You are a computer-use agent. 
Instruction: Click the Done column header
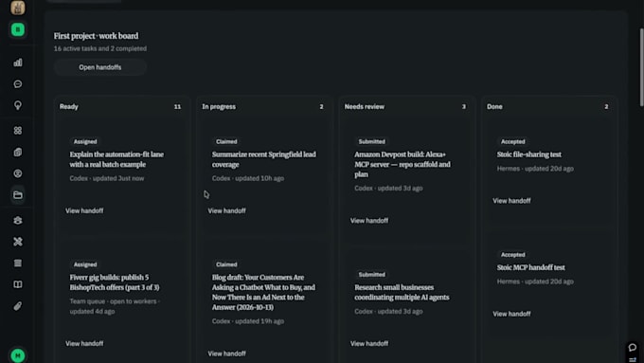(494, 106)
